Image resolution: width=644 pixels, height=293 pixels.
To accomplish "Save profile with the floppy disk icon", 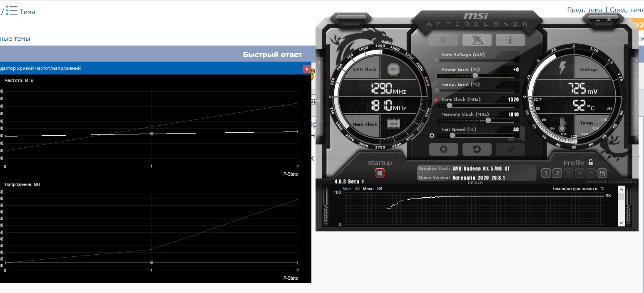I will [602, 173].
